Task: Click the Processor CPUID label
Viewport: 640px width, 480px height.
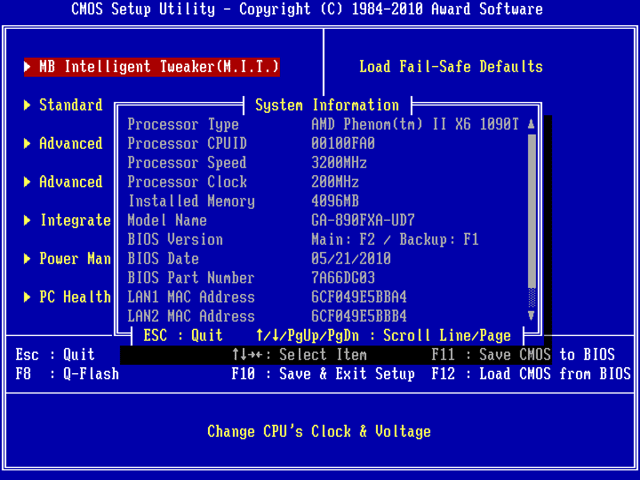Action: [187, 144]
